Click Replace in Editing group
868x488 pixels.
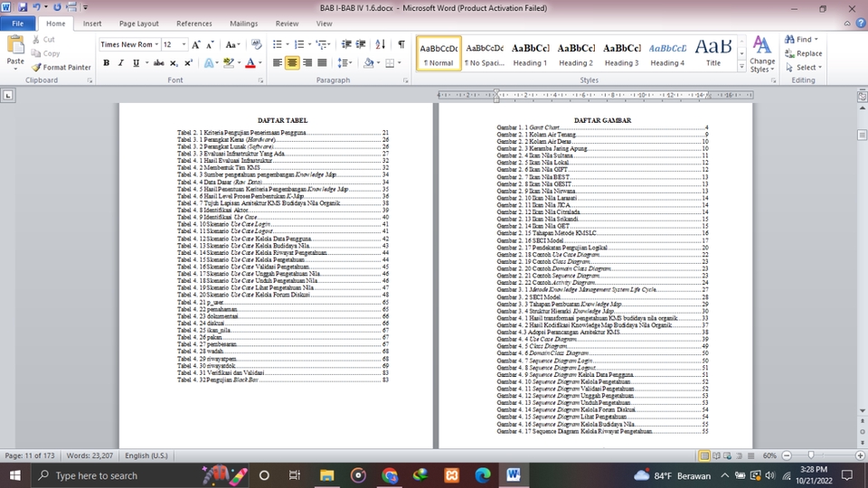coord(804,53)
